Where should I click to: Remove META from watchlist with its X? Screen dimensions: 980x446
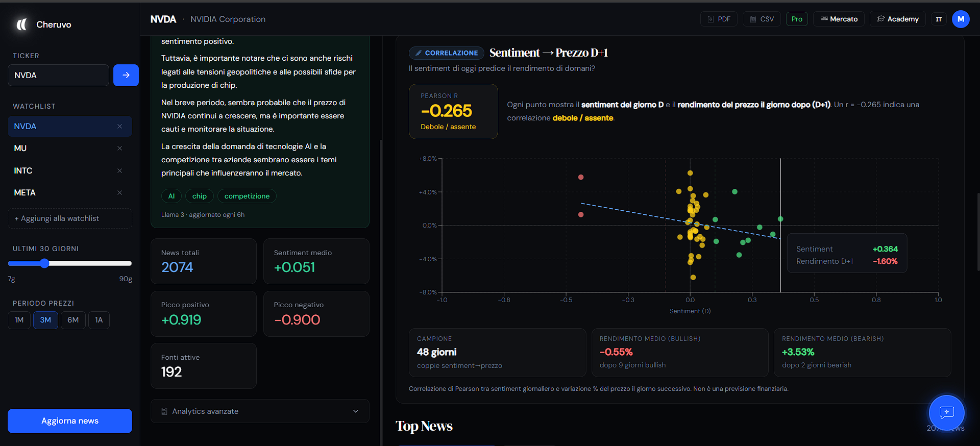119,193
